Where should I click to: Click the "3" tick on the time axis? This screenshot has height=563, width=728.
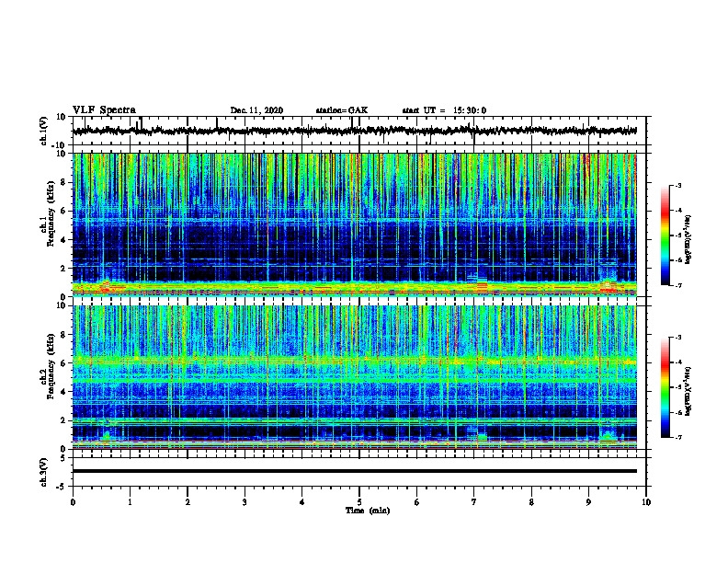(245, 502)
